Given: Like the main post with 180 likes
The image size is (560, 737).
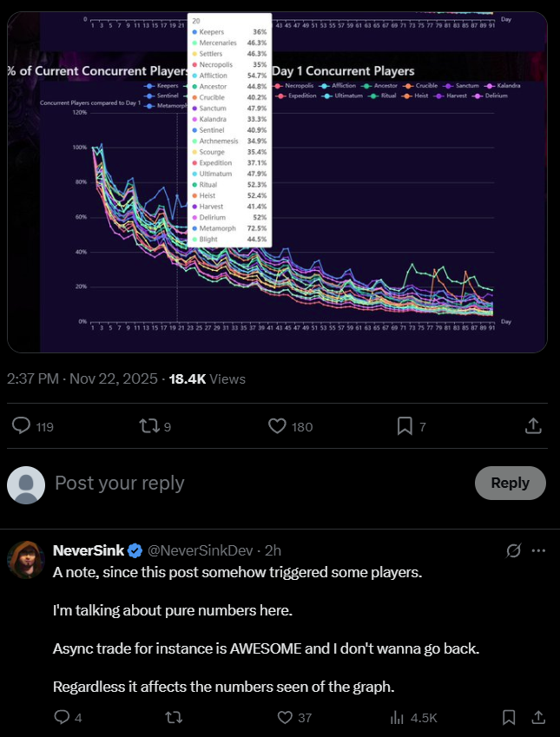Looking at the screenshot, I should (278, 426).
